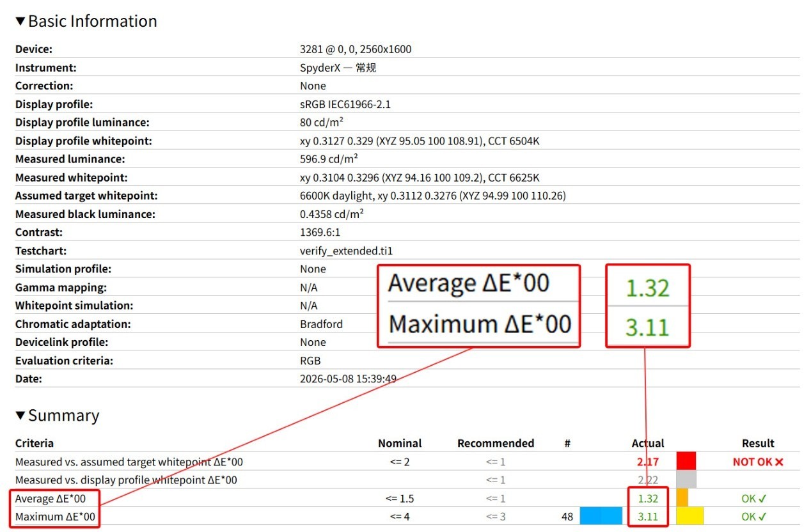Click the gray swatch beside 2.22

click(x=686, y=480)
